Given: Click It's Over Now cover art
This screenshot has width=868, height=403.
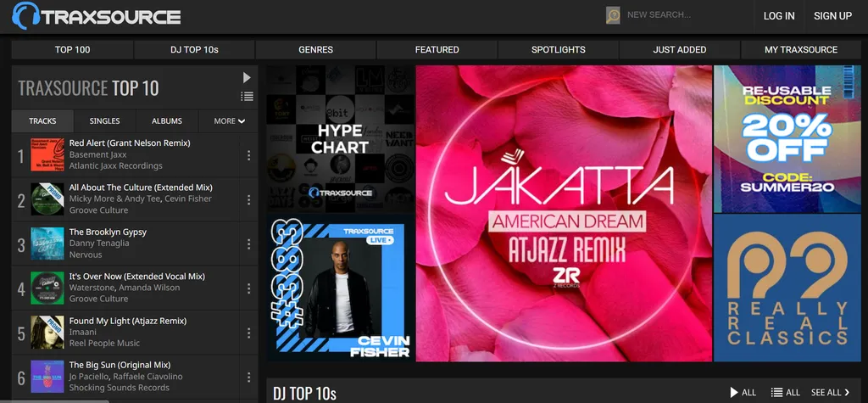Looking at the screenshot, I should 47,288.
